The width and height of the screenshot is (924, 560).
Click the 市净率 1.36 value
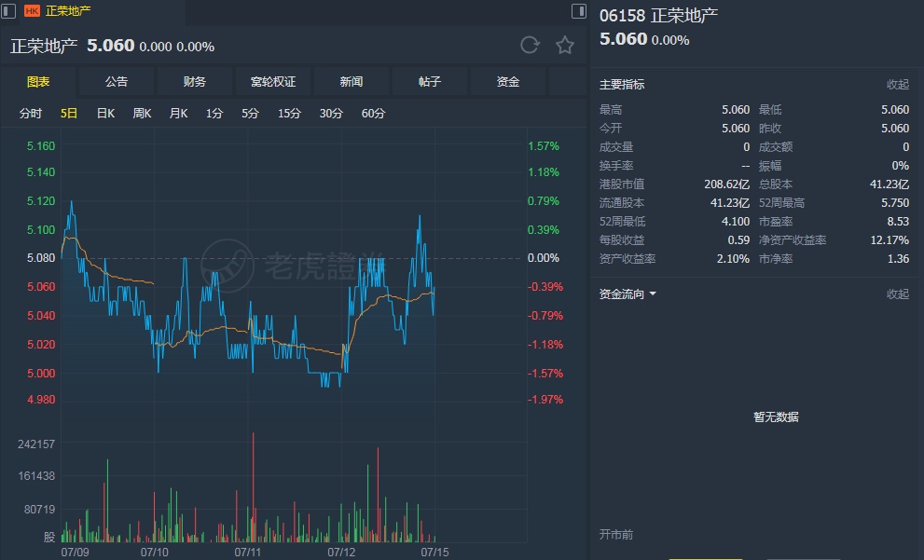pyautogui.click(x=898, y=258)
